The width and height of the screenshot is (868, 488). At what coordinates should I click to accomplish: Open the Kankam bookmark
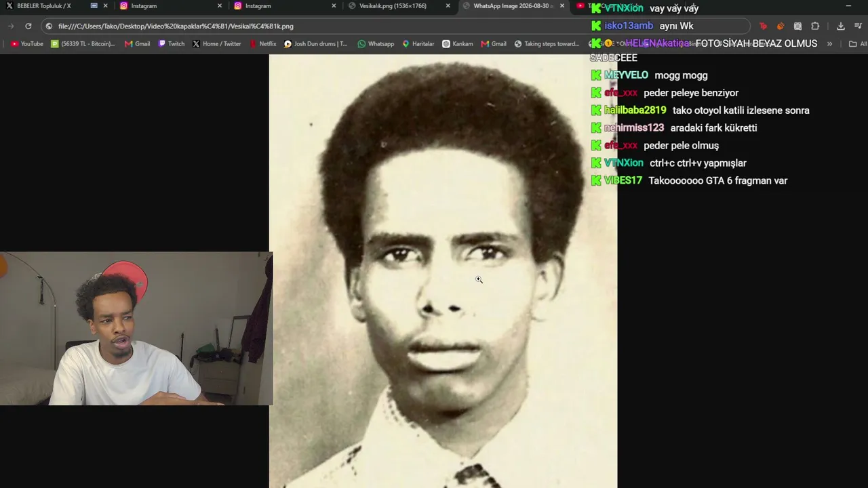[458, 44]
